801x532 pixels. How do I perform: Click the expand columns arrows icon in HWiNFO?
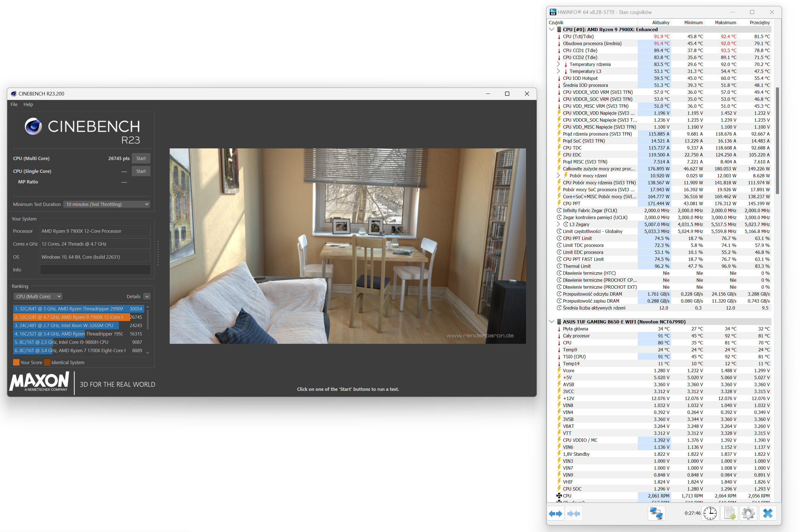pos(555,513)
